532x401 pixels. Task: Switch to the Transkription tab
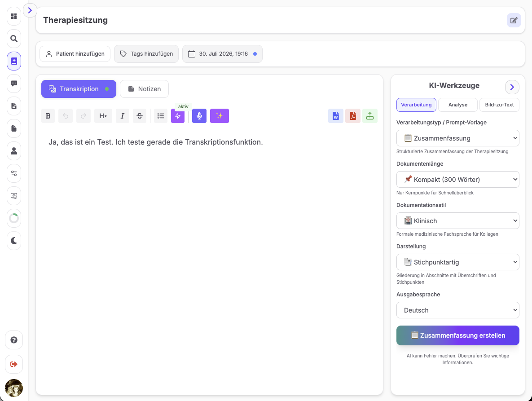79,89
